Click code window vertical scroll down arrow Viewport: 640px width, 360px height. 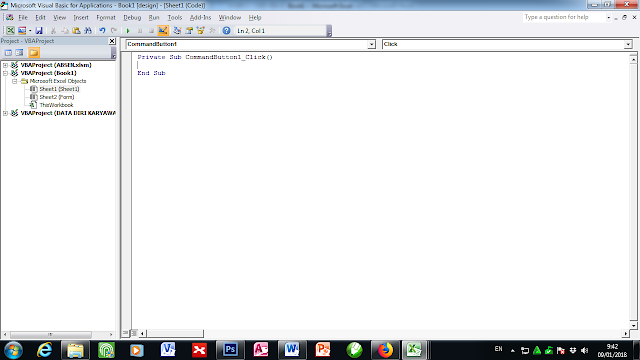coord(633,325)
